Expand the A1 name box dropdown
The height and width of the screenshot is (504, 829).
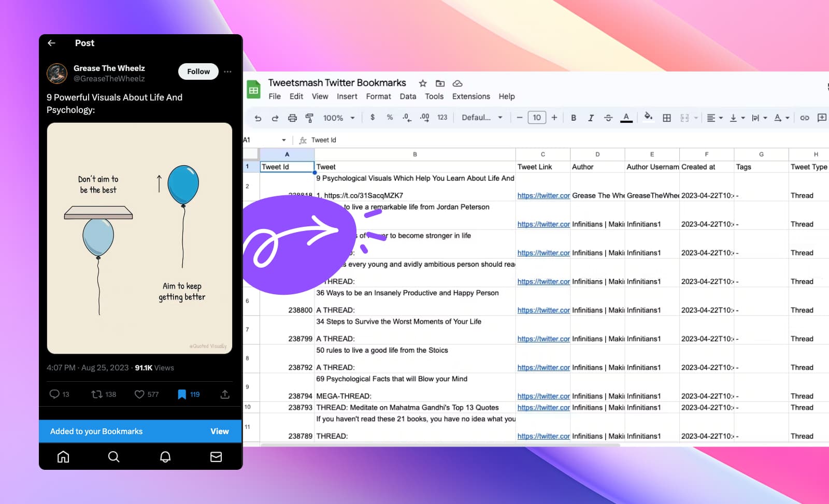(284, 140)
